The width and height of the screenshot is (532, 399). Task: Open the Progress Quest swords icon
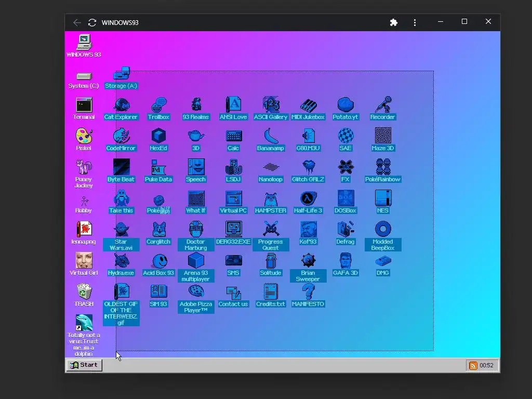[271, 229]
